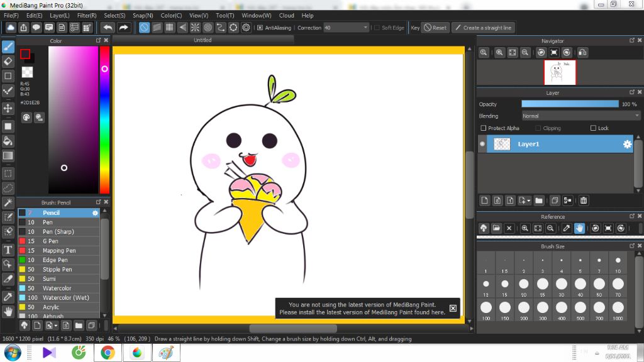Click the Windows Start button
Viewport: 644px width, 362px height.
pos(13,353)
